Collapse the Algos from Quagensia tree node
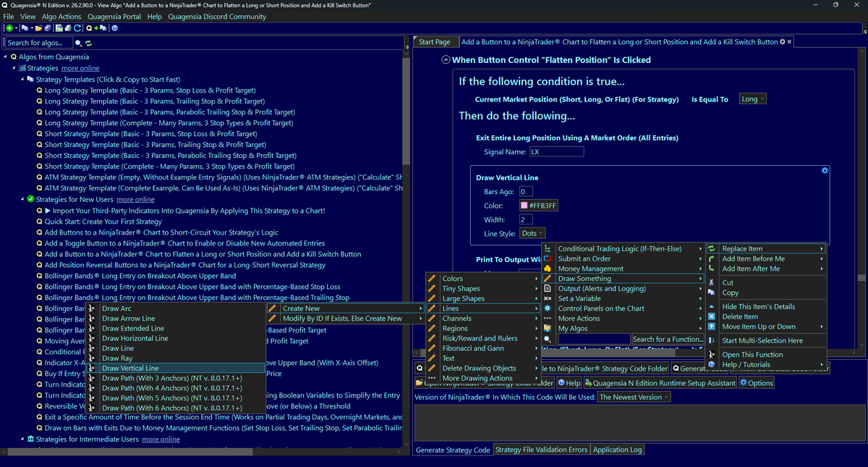Image resolution: width=868 pixels, height=467 pixels. click(5, 56)
